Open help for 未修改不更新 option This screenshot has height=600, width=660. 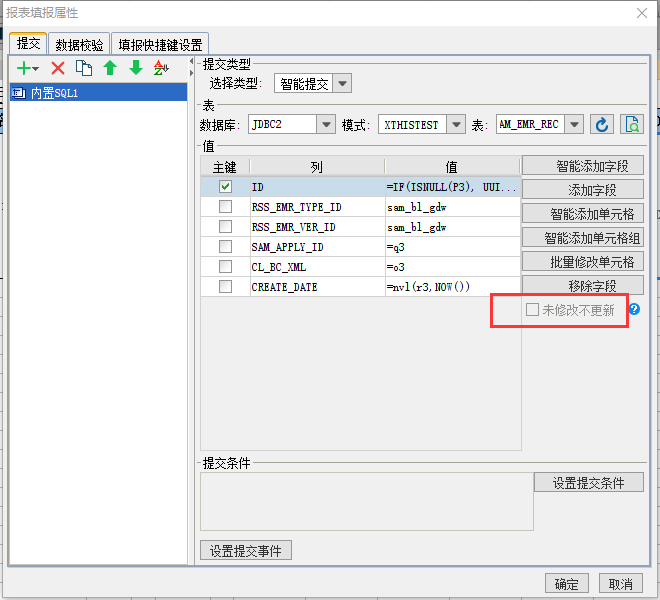(x=634, y=309)
